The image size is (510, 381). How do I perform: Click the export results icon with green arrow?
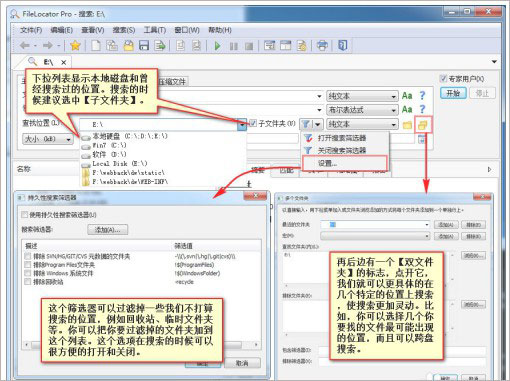click(160, 45)
